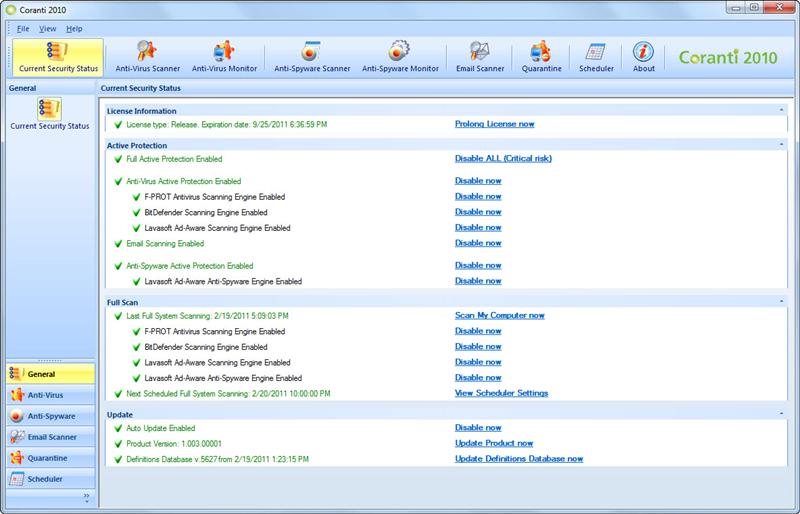The width and height of the screenshot is (800, 514).
Task: Expand navigation pane options chevron
Action: click(x=86, y=497)
